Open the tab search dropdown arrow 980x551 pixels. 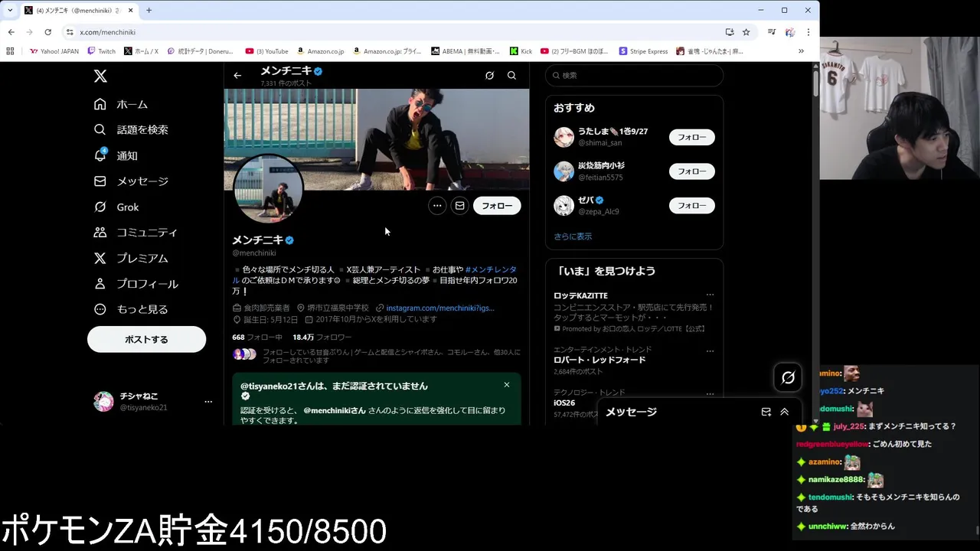10,11
